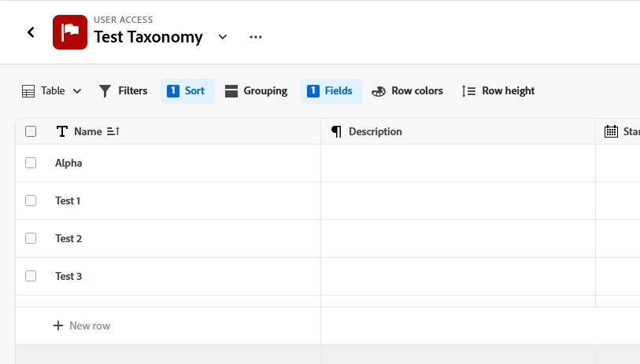This screenshot has height=364, width=640.
Task: Toggle the select-all checkbox in header
Action: tap(31, 131)
